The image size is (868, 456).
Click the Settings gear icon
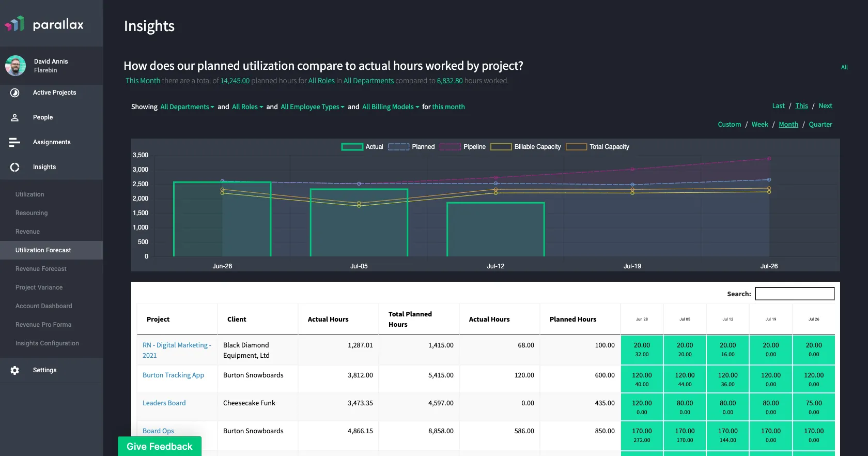[15, 370]
